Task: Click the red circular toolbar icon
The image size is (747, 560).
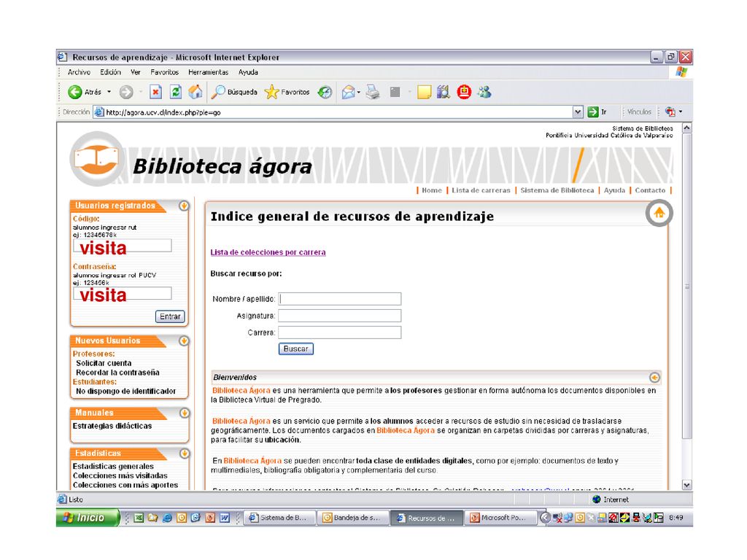Action: [x=464, y=92]
